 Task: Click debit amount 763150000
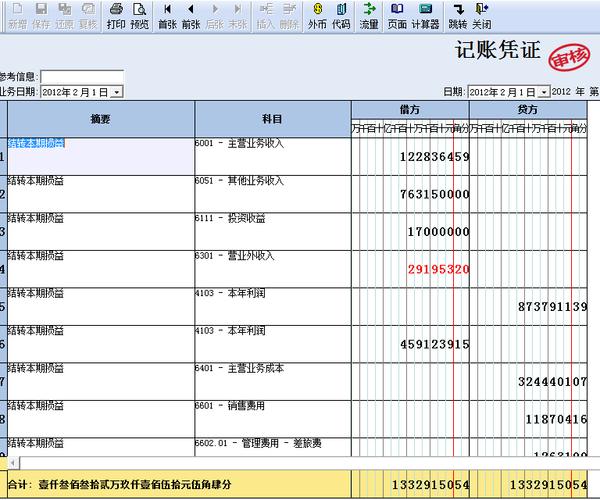coord(435,194)
